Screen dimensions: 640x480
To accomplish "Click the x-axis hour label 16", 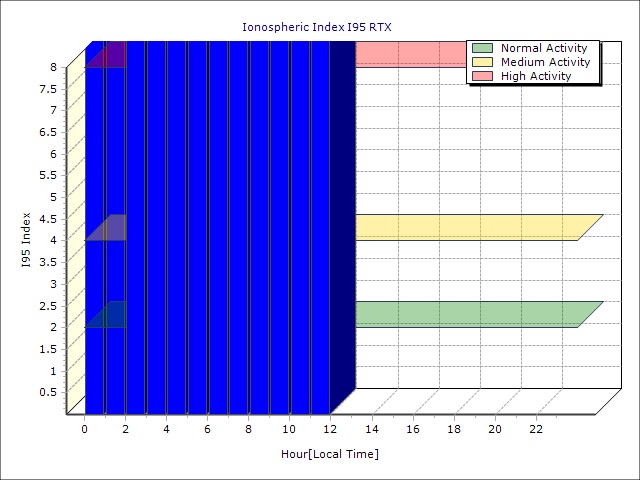I will 413,429.
